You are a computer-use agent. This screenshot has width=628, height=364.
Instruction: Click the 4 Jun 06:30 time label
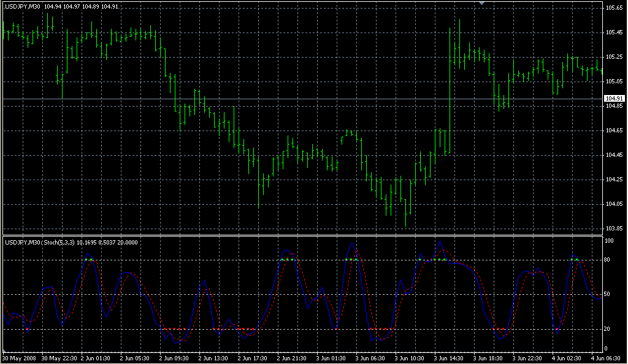pyautogui.click(x=606, y=358)
